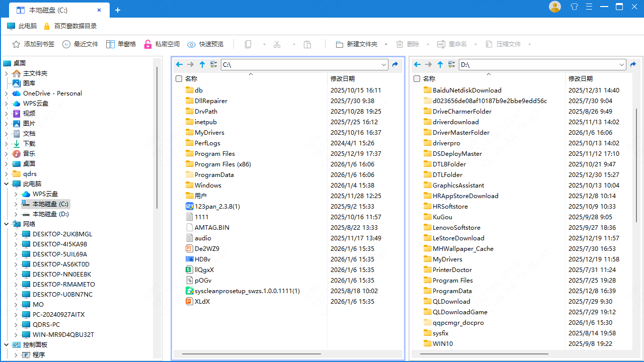The width and height of the screenshot is (644, 362).
Task: Open the 此电脑 bookmark
Action: pyautogui.click(x=24, y=26)
